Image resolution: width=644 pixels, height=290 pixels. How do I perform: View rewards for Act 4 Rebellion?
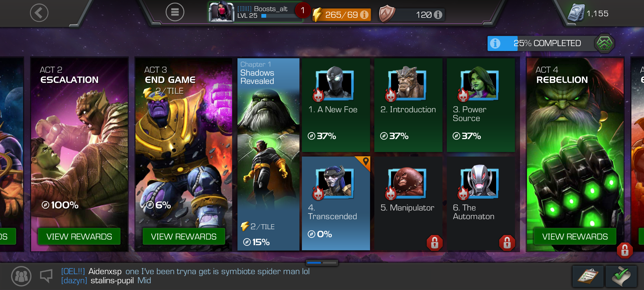click(575, 236)
